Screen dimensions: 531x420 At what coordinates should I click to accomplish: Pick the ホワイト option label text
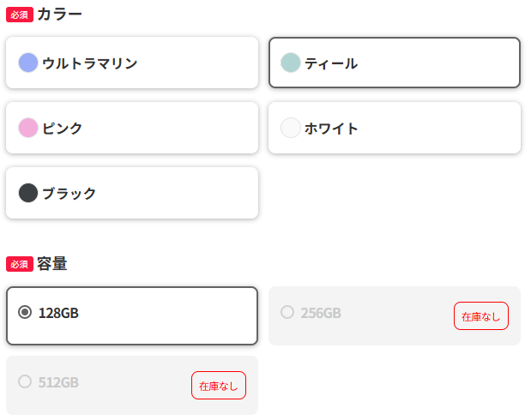(331, 128)
